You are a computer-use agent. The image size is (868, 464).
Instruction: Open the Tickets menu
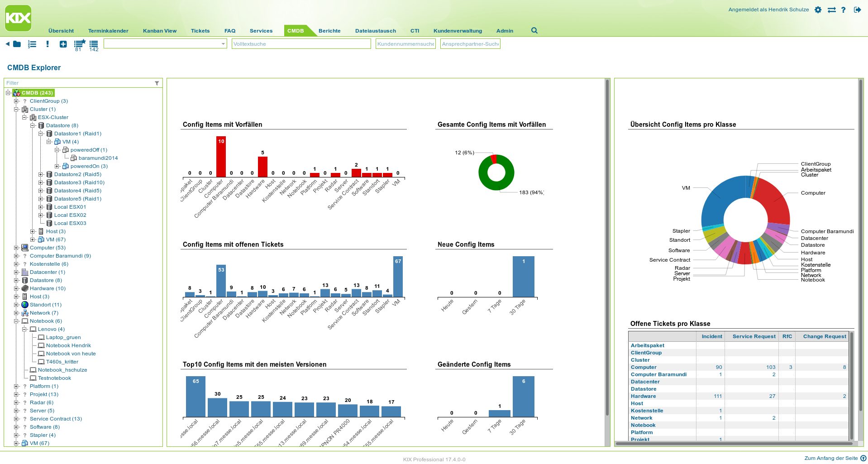point(200,31)
